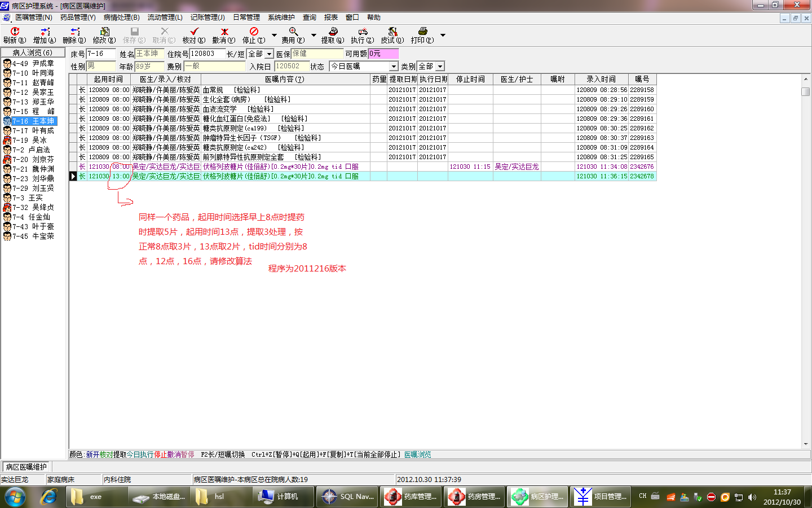
Task: Click the 核对(K) checkmark verify icon
Action: 194,35
